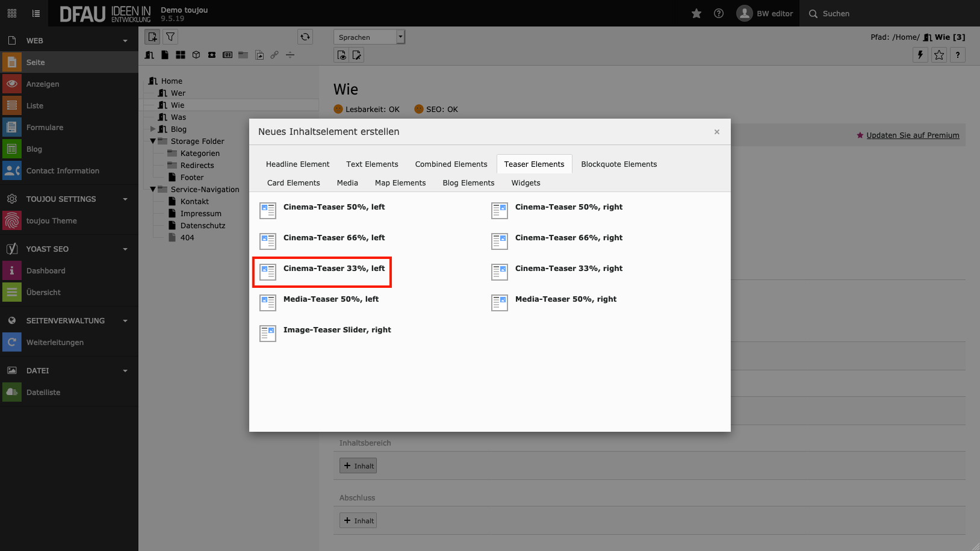The image size is (980, 551).
Task: Collapse the WEB module section
Action: pyautogui.click(x=125, y=41)
